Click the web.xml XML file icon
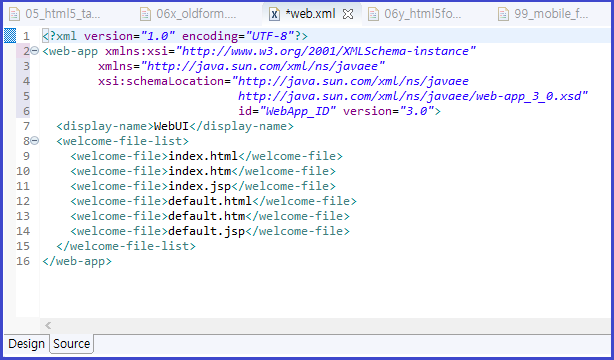The image size is (614, 360). pyautogui.click(x=274, y=14)
